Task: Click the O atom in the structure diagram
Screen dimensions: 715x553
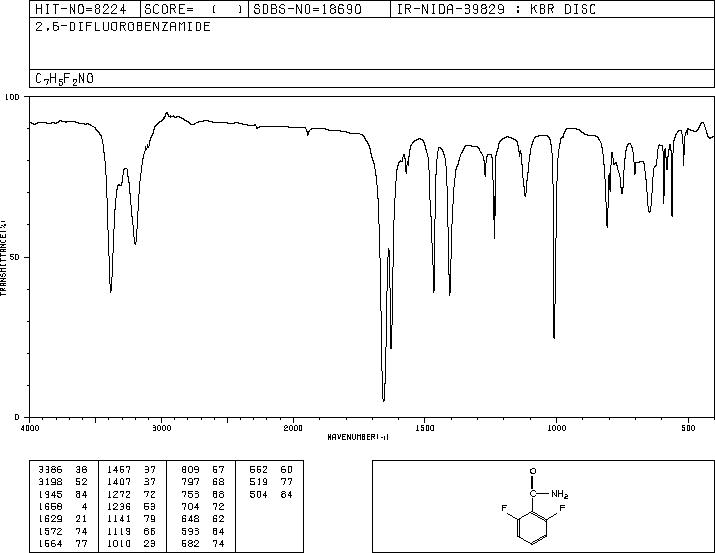Action: [533, 471]
